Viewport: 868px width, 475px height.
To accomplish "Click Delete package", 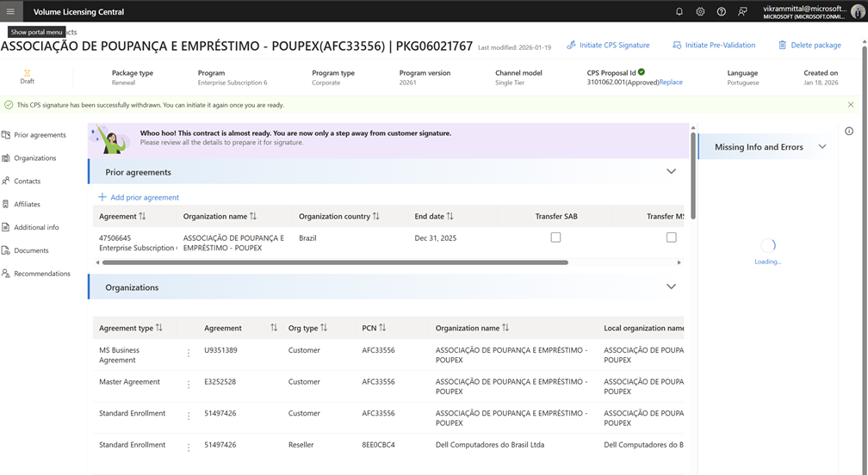I will [x=809, y=46].
